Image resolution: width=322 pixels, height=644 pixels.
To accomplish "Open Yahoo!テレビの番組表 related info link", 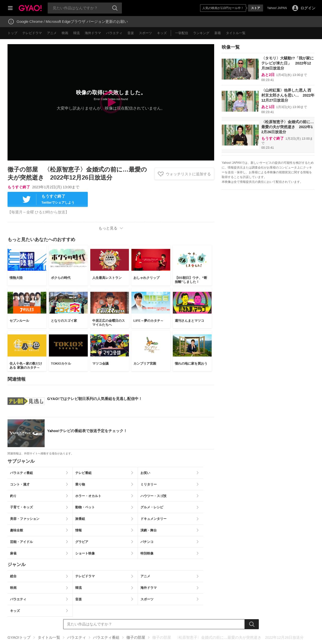I will [x=87, y=431].
